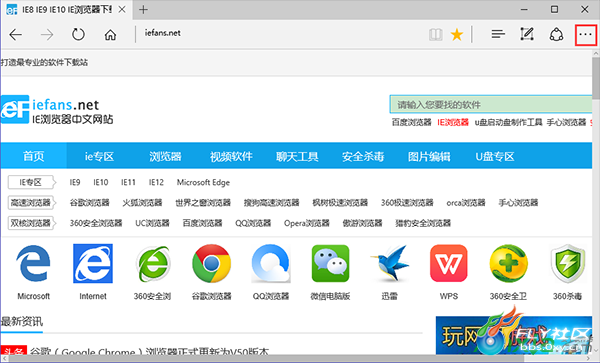Make a web note with pen icon
This screenshot has height=363, width=600.
(527, 34)
